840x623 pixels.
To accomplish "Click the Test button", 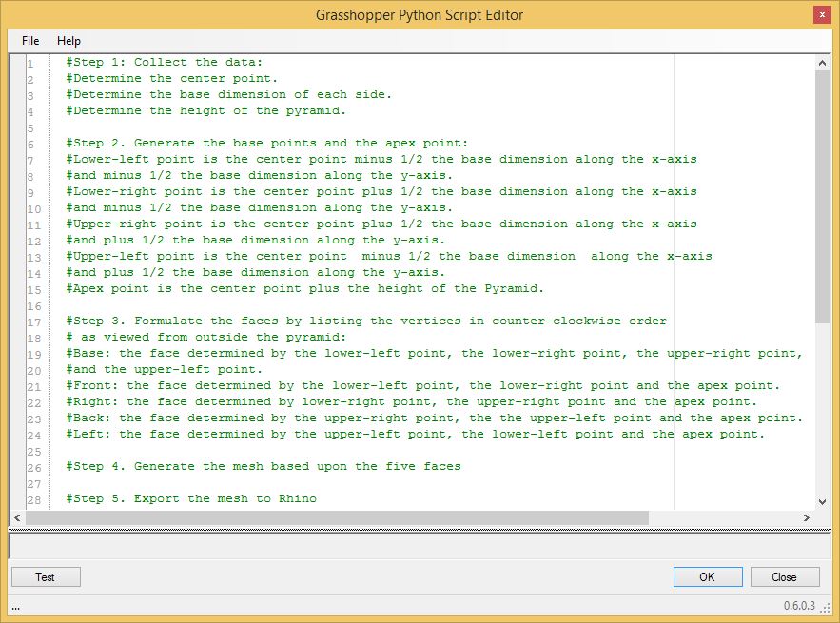I will pyautogui.click(x=46, y=577).
